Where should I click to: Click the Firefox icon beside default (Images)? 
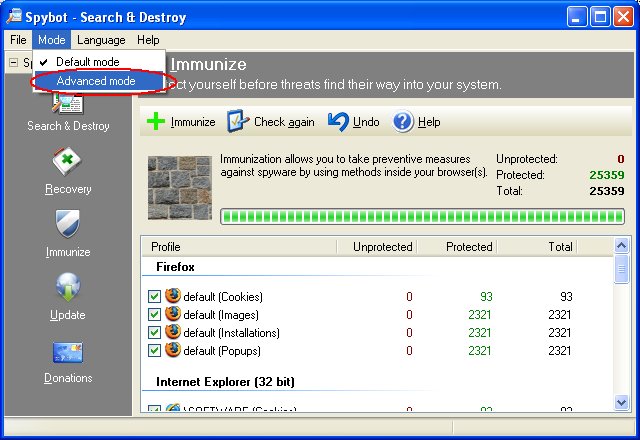pos(173,313)
